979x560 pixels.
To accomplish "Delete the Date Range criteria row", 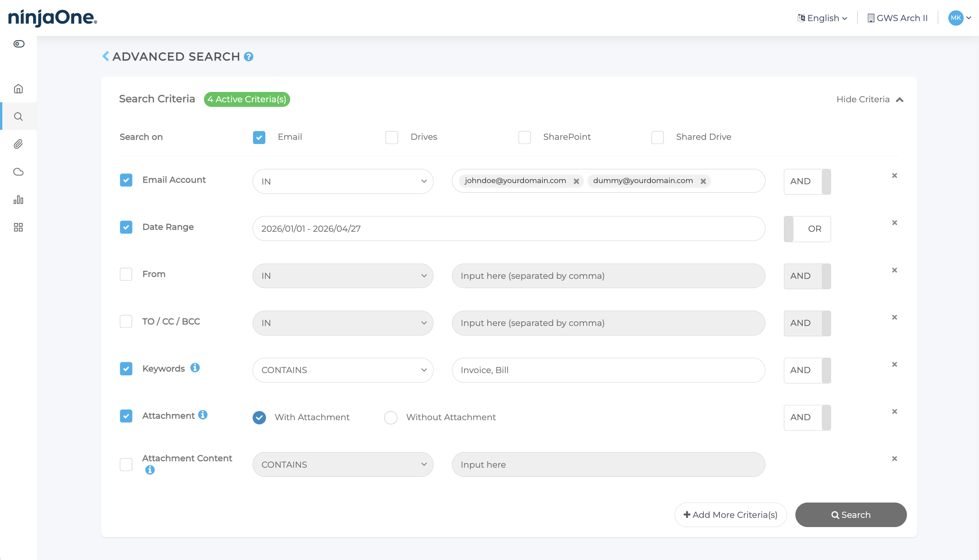I will 894,223.
